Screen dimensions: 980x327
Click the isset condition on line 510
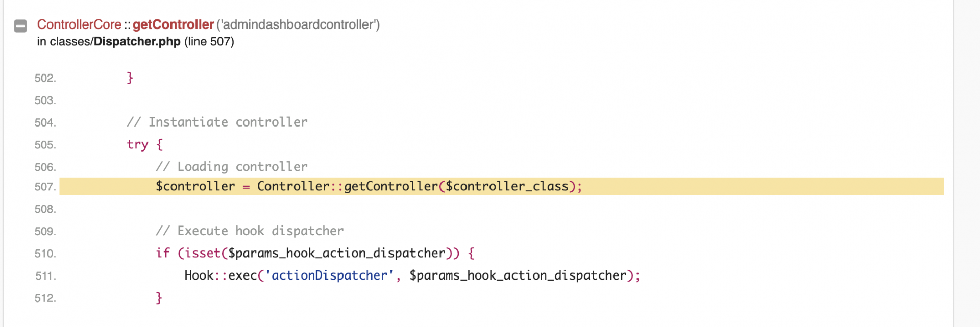[318, 253]
